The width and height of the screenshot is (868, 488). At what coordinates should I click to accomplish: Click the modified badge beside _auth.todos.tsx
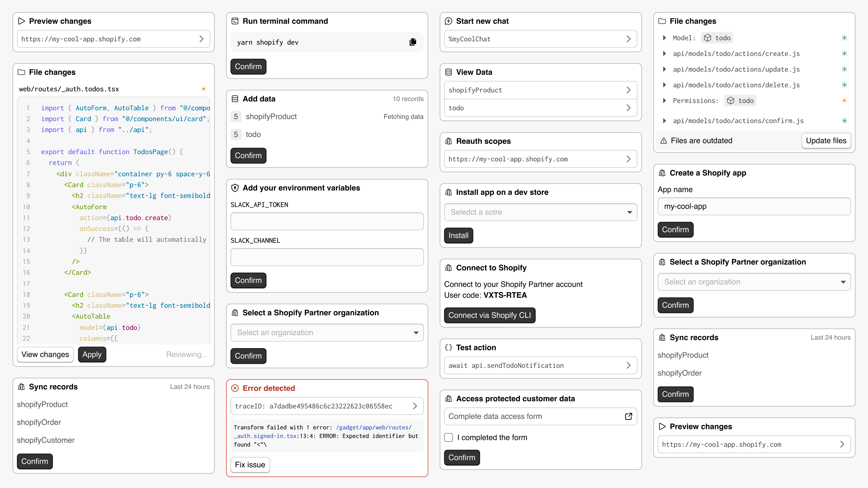coord(203,89)
